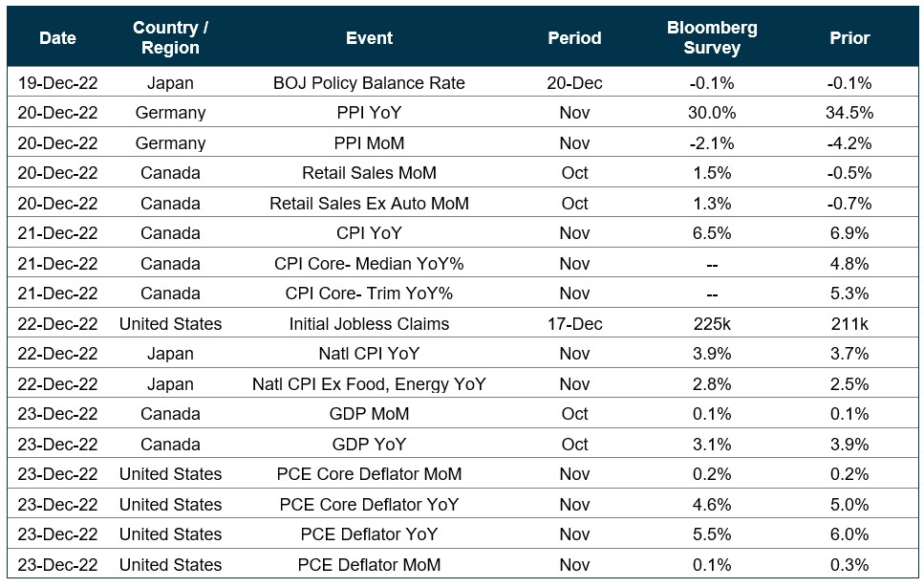
Task: Click the Date column header
Action: tap(57, 38)
